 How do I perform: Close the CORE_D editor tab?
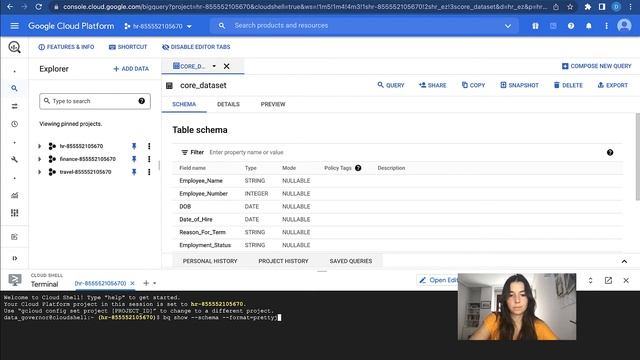(227, 66)
